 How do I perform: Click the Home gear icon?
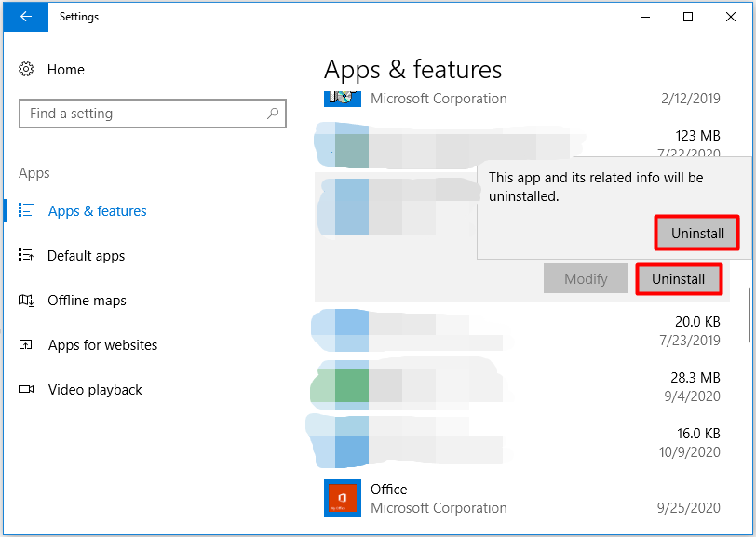[x=27, y=70]
